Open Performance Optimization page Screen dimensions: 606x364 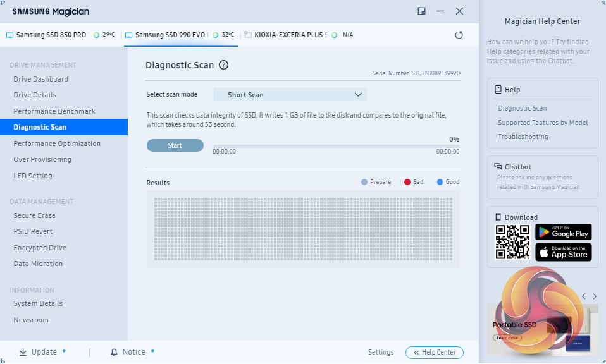click(57, 143)
